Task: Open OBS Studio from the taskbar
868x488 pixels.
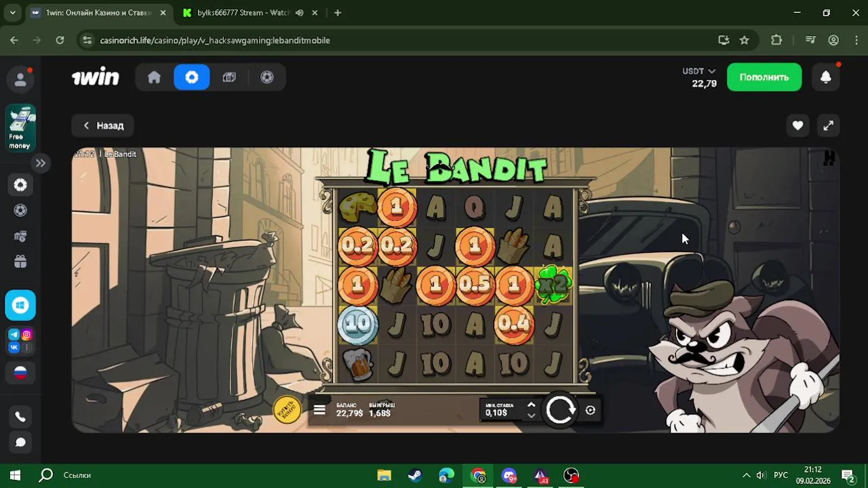Action: [572, 475]
